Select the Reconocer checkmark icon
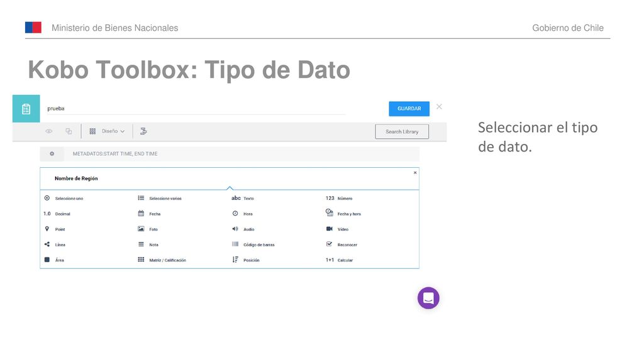The width and height of the screenshot is (644, 362). (329, 244)
